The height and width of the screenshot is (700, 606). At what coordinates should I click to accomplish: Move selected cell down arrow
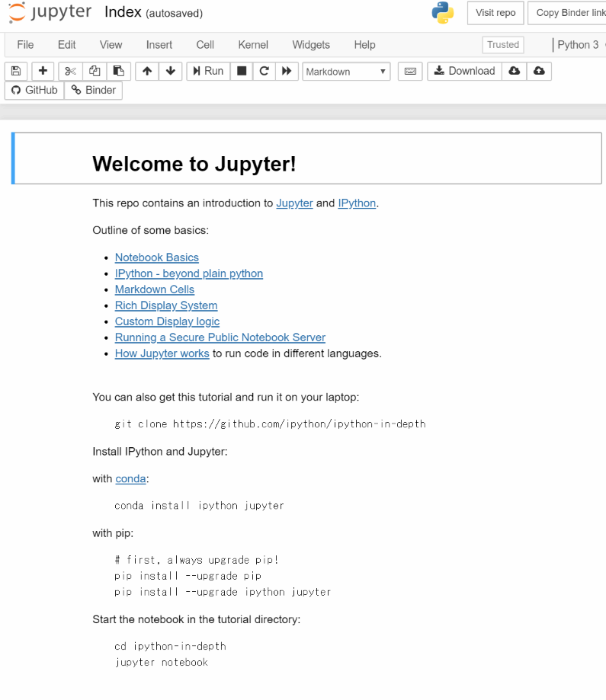(170, 71)
